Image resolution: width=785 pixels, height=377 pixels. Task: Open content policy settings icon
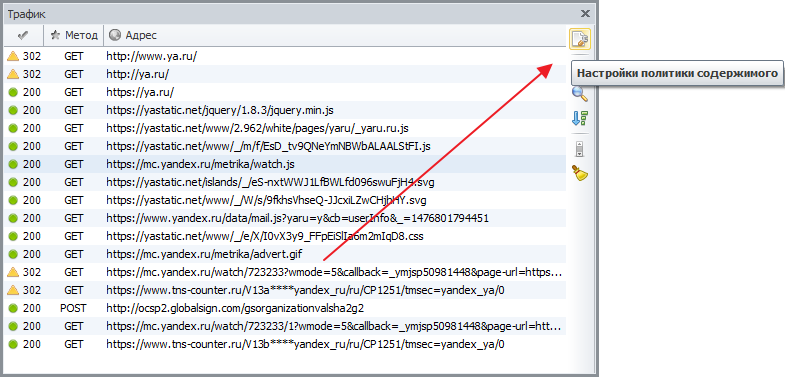580,39
